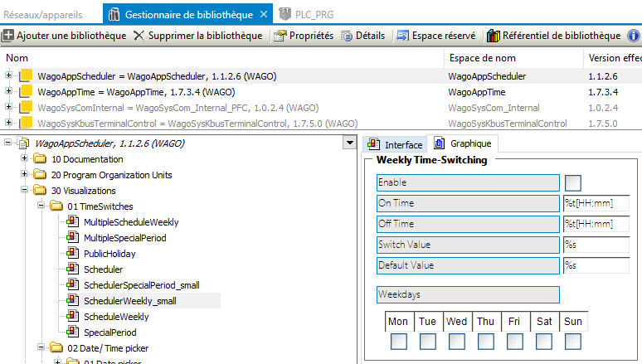
Task: Click the blue info icon in toolbar
Action: pos(634,36)
